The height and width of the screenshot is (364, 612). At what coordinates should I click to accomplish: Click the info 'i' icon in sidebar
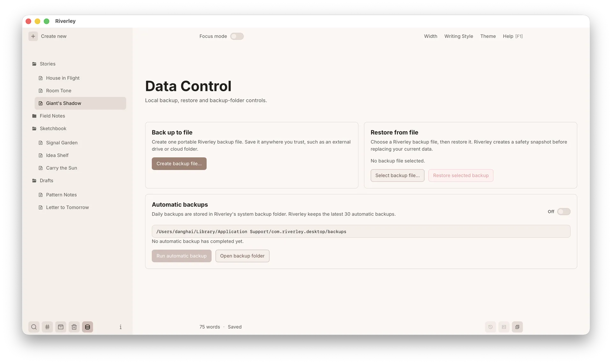pos(120,327)
